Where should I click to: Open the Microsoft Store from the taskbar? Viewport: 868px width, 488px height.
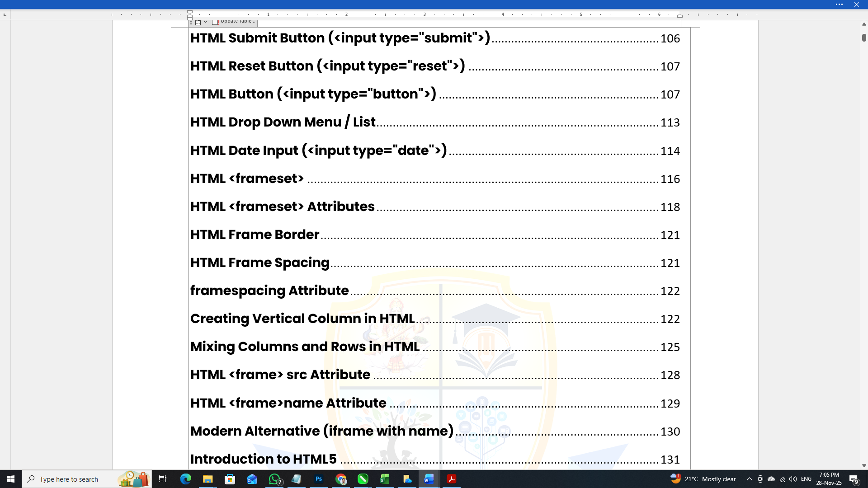(230, 479)
